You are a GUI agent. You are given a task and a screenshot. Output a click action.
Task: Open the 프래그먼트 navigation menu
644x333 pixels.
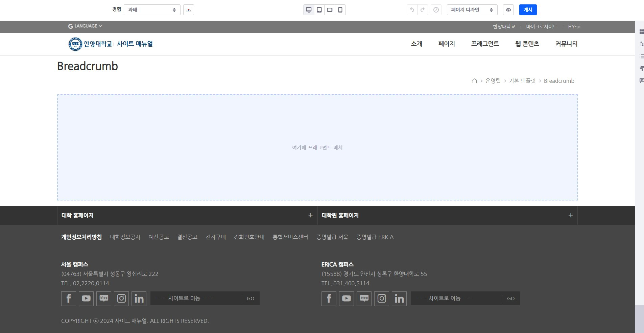point(485,44)
